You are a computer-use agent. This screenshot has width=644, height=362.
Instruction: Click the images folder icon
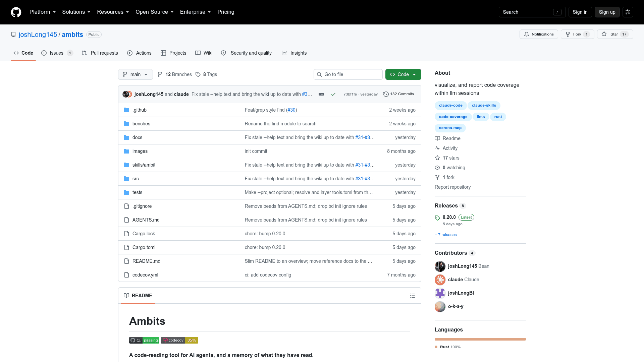point(126,151)
